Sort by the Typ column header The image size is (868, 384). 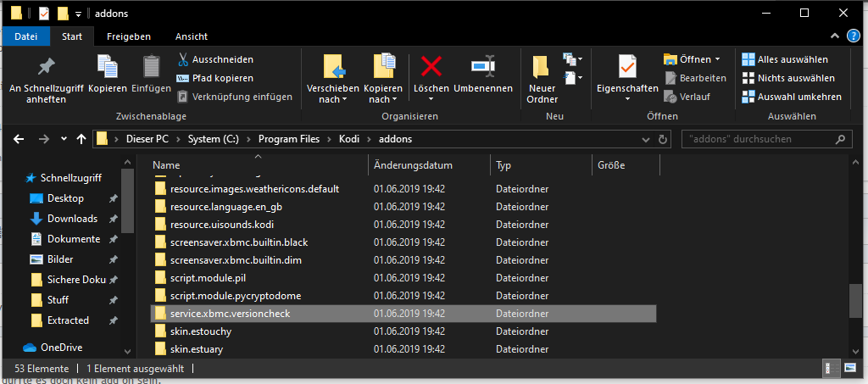coord(541,165)
